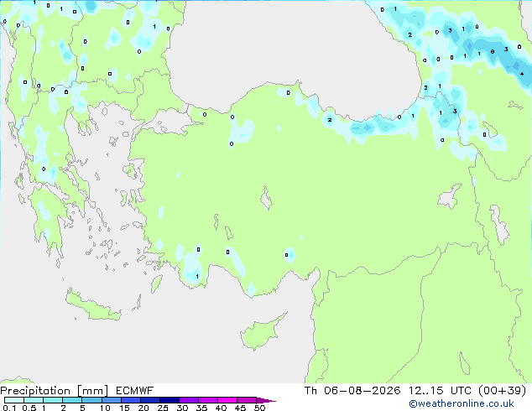
Task: Click the legend label '15'
Action: [124, 408]
